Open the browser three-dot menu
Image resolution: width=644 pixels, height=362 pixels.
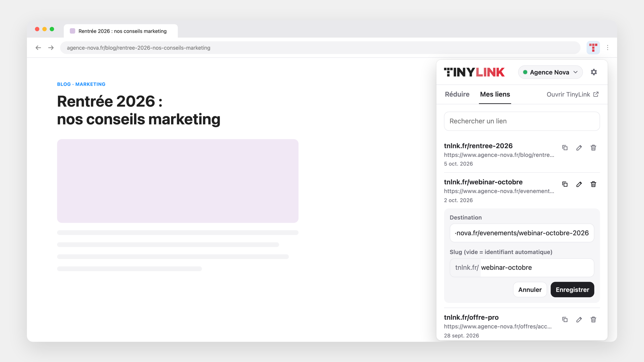tap(607, 48)
